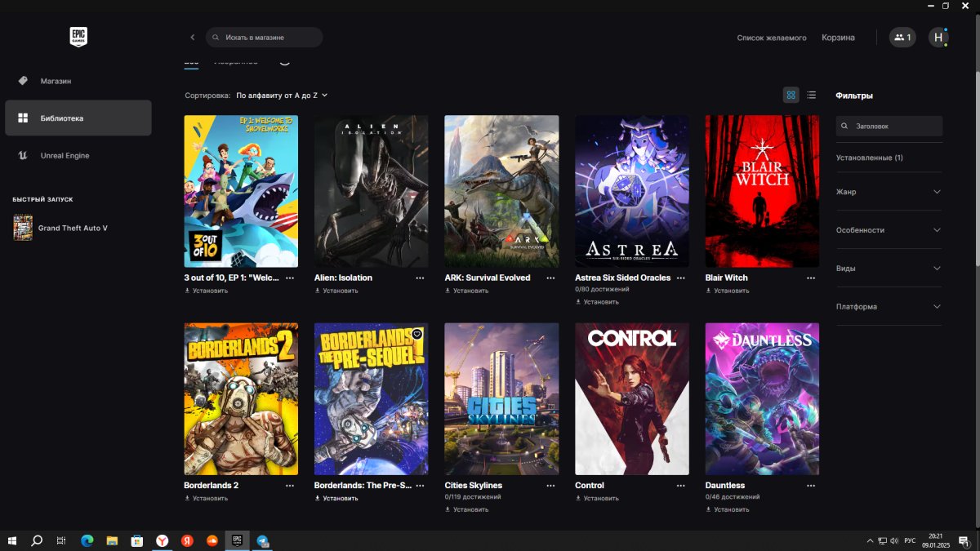Open more options for Borderlands: The Pre-Sequel

pos(420,485)
